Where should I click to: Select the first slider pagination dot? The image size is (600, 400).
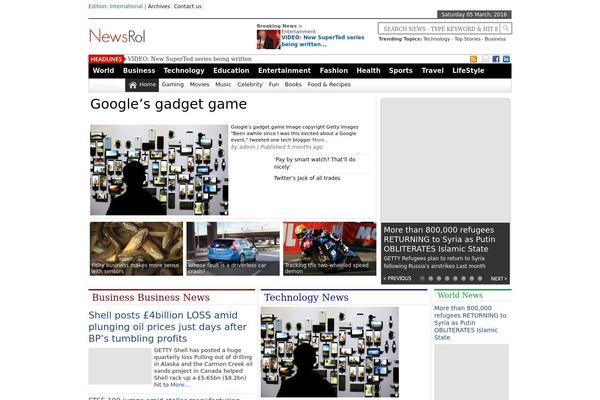[x=422, y=279]
